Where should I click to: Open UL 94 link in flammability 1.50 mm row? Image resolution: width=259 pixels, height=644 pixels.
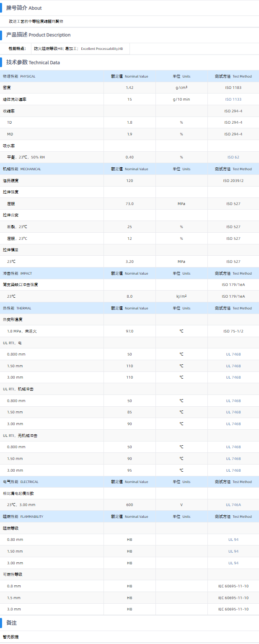[x=233, y=551]
